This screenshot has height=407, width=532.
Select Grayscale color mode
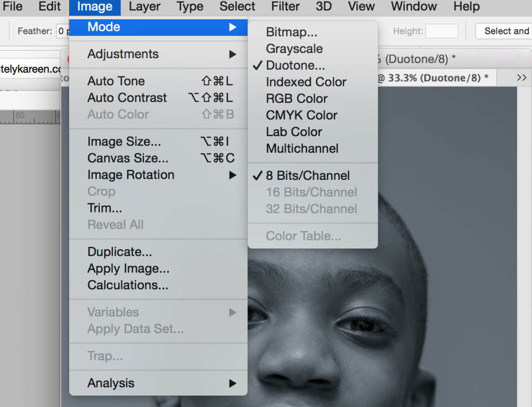tap(313, 48)
